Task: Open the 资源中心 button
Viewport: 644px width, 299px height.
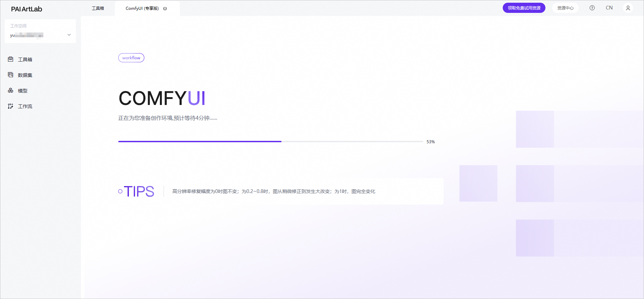Action: coord(565,8)
